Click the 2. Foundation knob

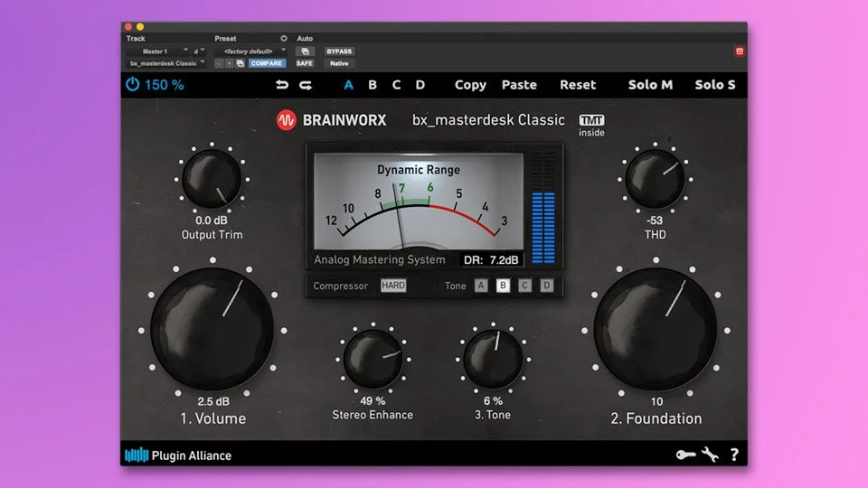(656, 330)
